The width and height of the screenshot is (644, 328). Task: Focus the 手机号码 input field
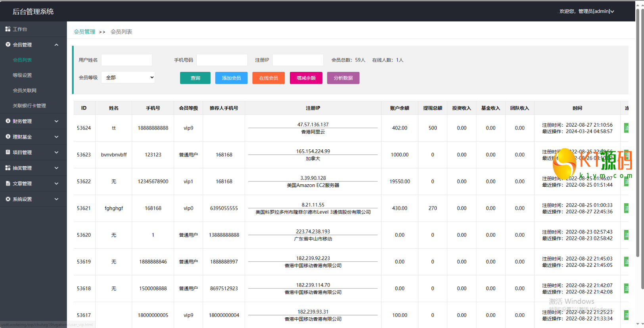(222, 60)
